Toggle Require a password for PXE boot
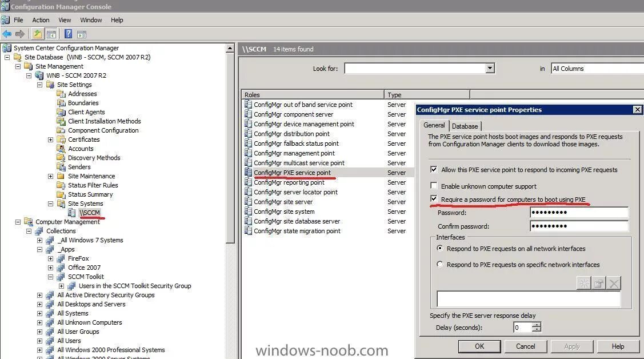The height and width of the screenshot is (359, 644). coord(434,199)
